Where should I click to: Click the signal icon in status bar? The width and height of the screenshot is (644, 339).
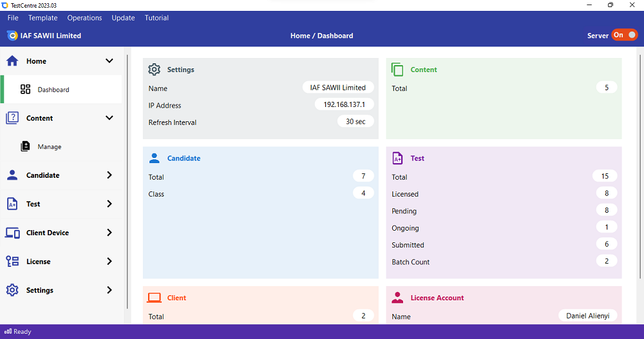8,331
